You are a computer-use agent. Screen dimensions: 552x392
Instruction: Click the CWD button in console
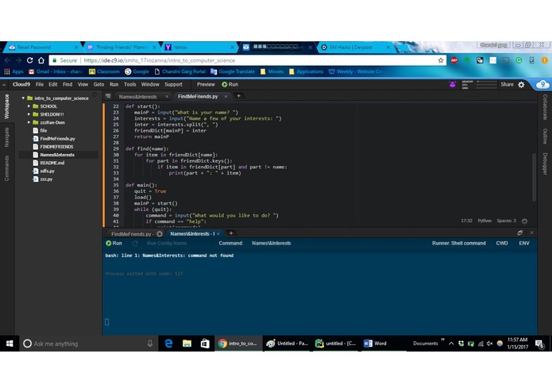coord(502,244)
